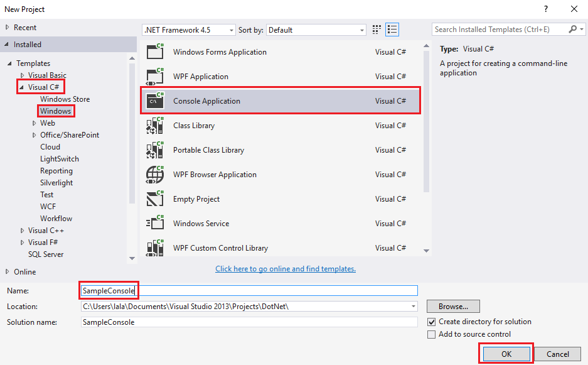Screen dimensions: 588x365
Task: Switch to small icons view
Action: click(377, 30)
